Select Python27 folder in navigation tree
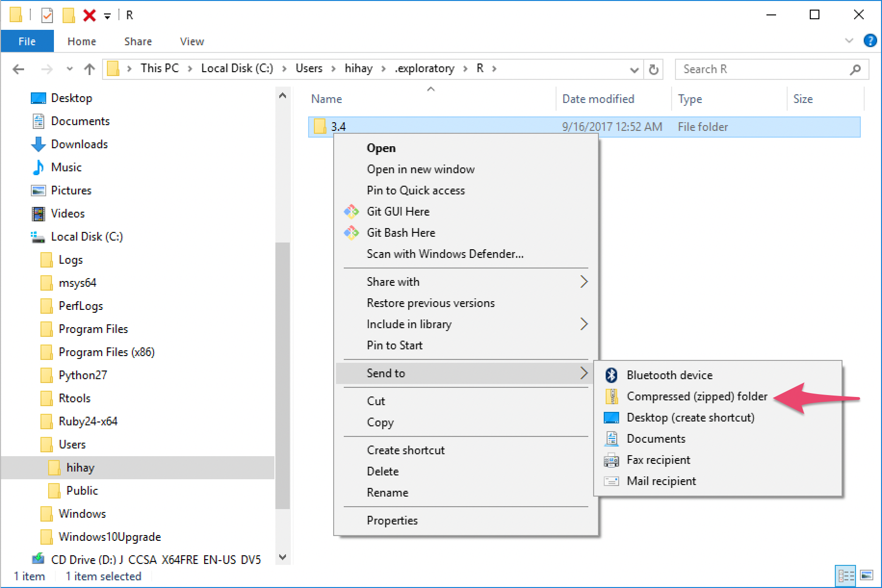882x588 pixels. [82, 375]
